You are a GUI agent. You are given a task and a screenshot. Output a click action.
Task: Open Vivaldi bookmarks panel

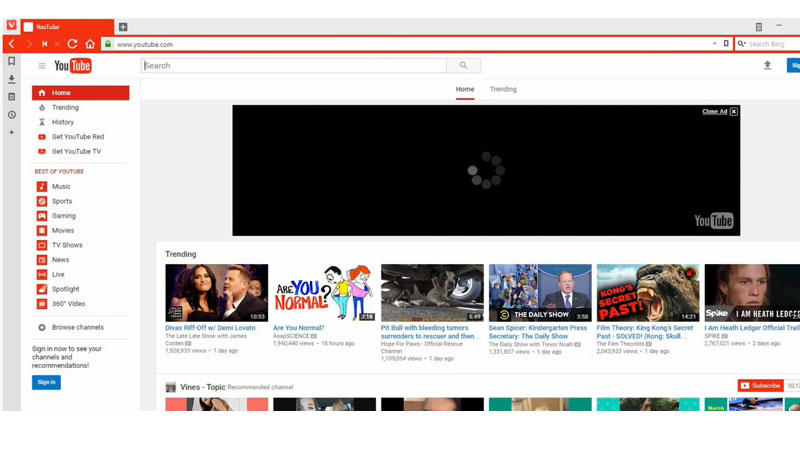(x=11, y=61)
